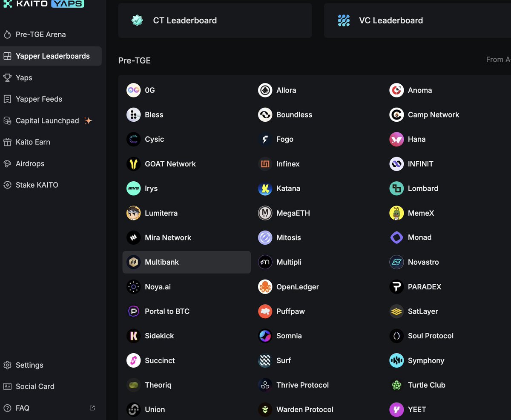Open Mira Network leaderboard
This screenshot has height=420, width=511.
187,237
